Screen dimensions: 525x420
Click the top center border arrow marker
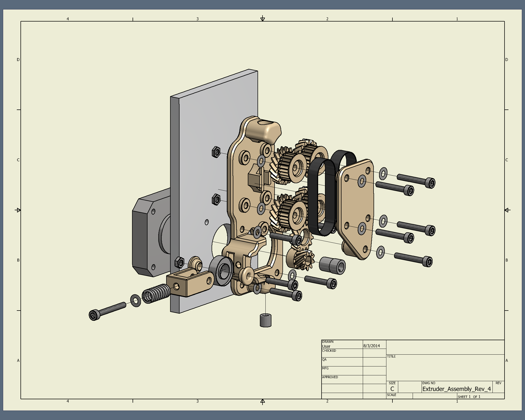coord(262,19)
